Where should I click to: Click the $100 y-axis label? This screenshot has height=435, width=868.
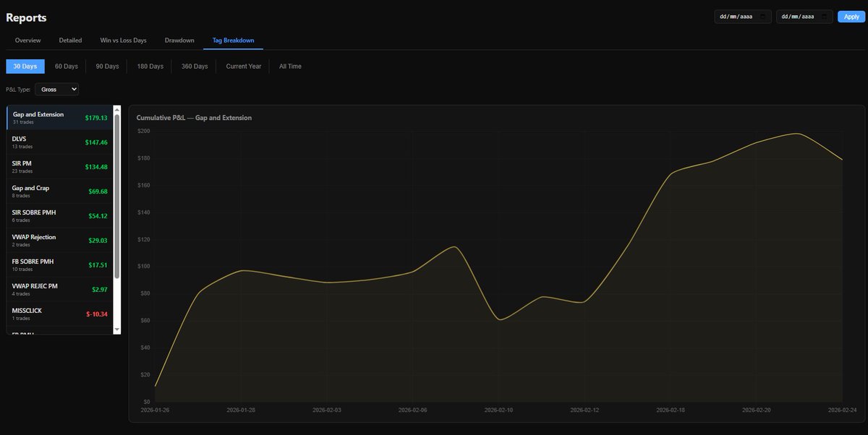143,267
